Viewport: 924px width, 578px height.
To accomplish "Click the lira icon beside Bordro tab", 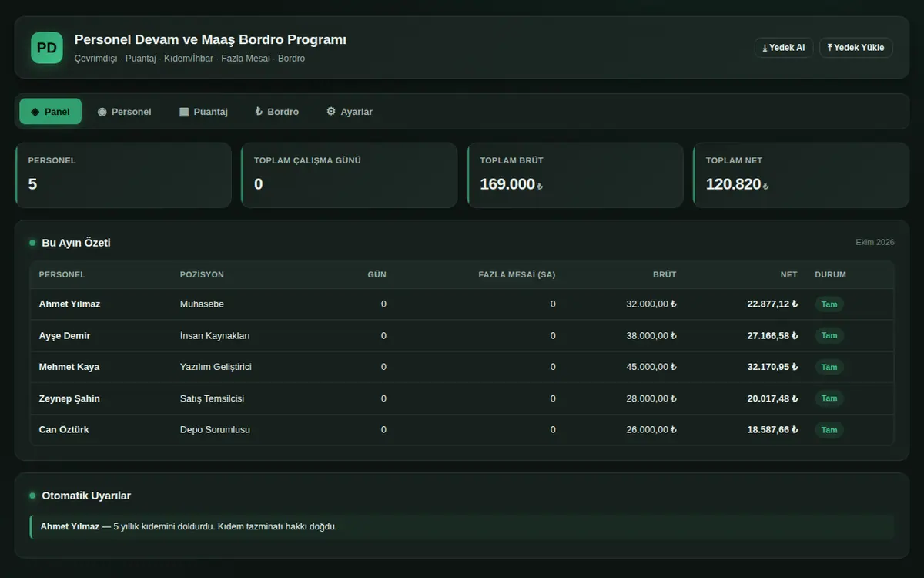I will click(259, 112).
